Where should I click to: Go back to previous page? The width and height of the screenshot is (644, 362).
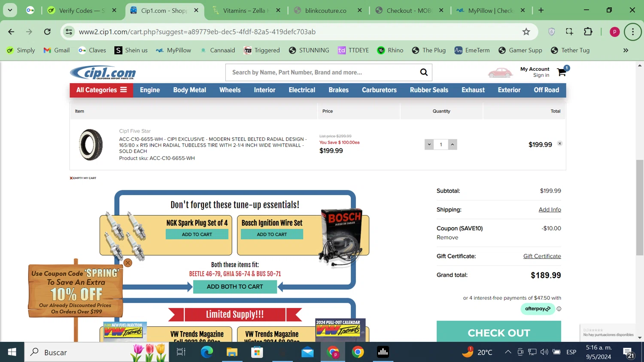pos(11,32)
